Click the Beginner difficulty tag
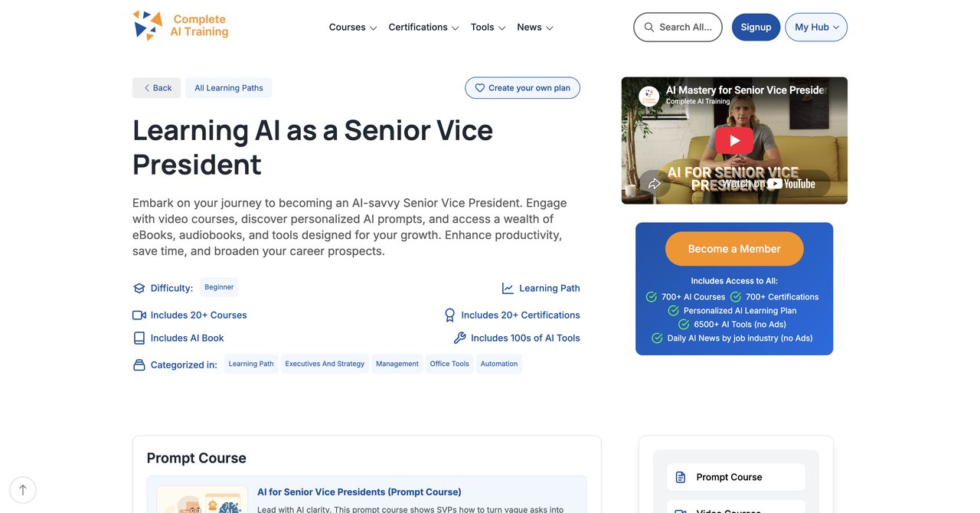 click(x=219, y=287)
